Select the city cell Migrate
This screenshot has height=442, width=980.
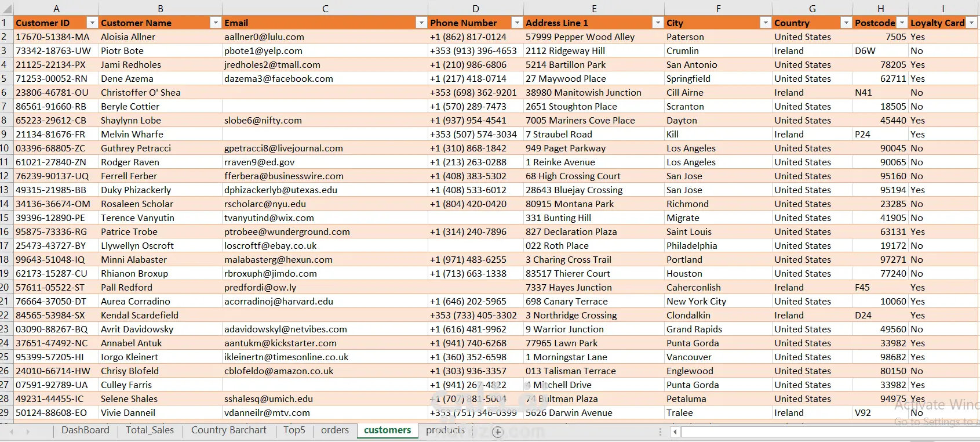click(718, 218)
